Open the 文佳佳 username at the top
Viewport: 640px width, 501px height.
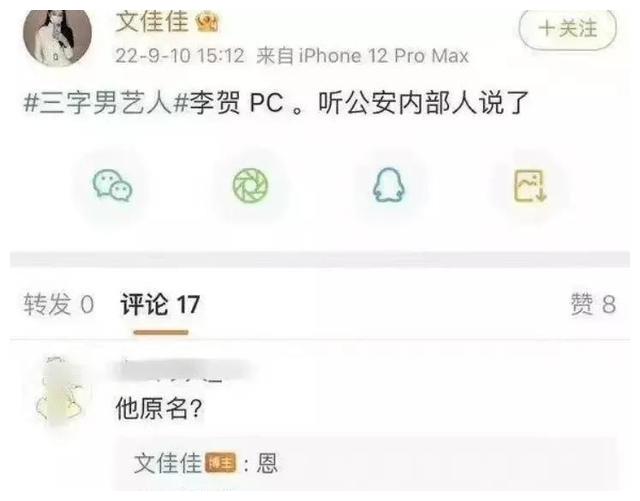pos(152,21)
